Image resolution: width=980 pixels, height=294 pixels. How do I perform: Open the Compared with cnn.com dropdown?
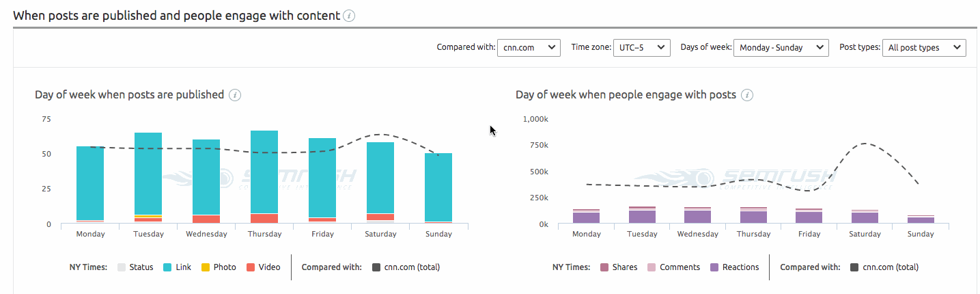coord(529,48)
